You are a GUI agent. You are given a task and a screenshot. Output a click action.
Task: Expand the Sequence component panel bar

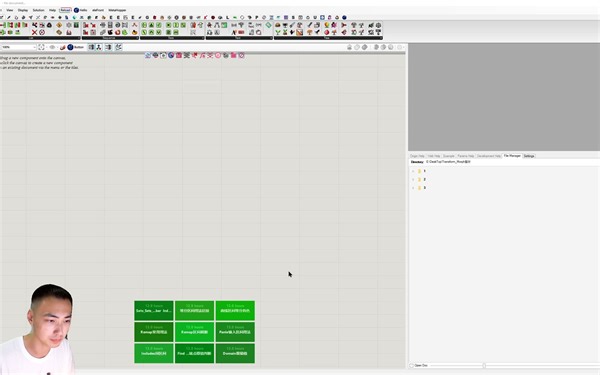coord(111,38)
